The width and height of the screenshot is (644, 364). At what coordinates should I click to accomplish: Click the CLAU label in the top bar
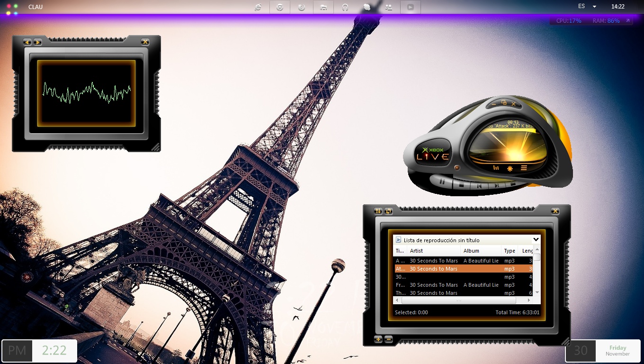pyautogui.click(x=36, y=7)
